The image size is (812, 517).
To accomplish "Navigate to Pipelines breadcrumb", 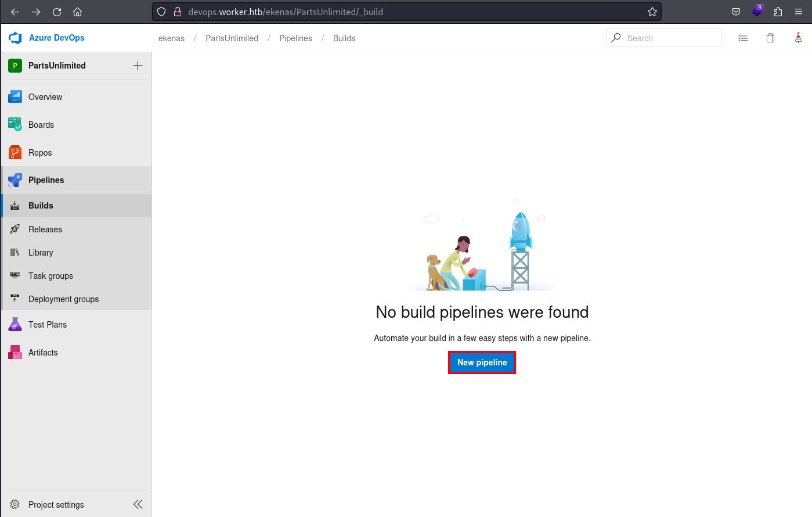I will point(295,38).
